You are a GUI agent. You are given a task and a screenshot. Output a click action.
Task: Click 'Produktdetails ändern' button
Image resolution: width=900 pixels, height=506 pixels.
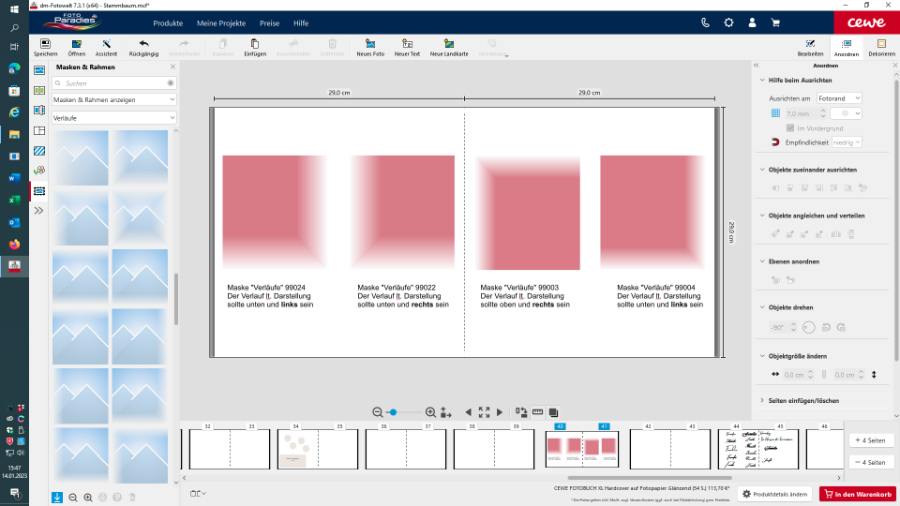click(775, 494)
